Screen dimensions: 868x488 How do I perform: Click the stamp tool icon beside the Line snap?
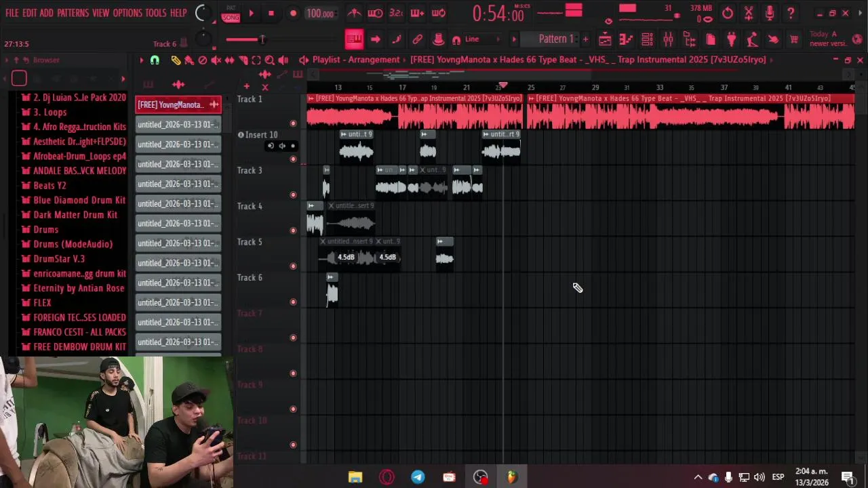tap(438, 39)
